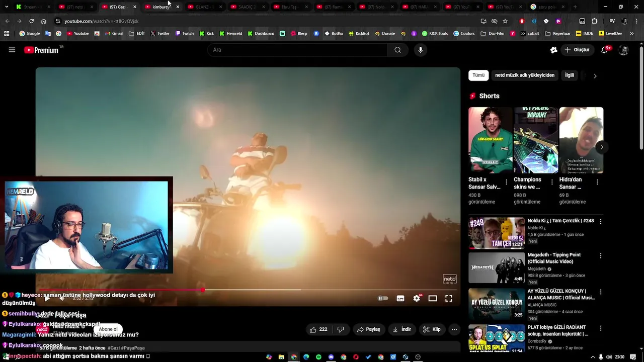Show more filter chips with the arrow
The image size is (644, 362).
pos(595,76)
